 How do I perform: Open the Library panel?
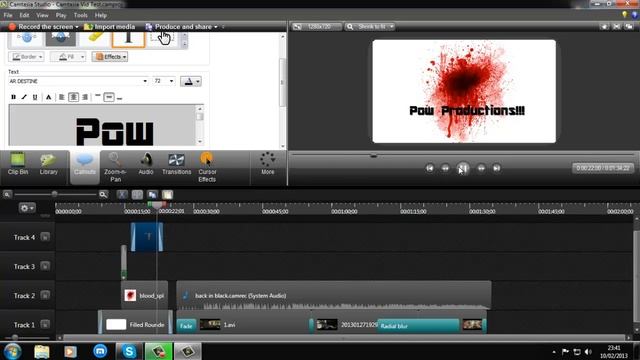point(49,164)
